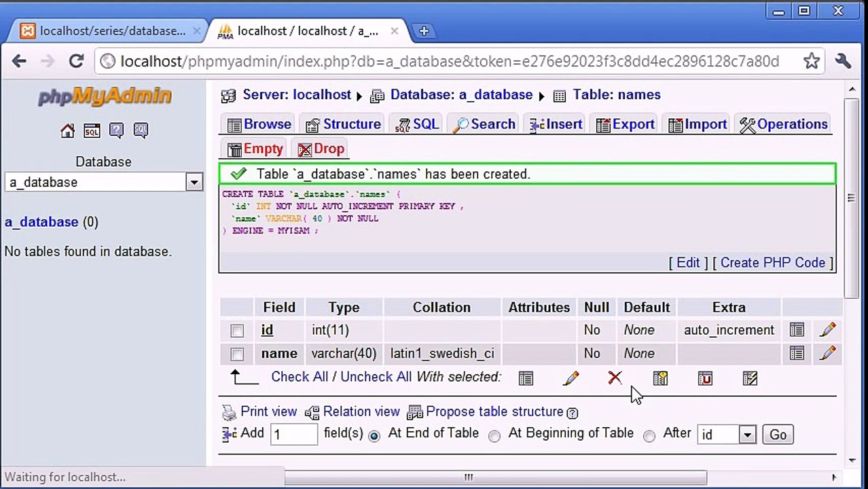Go back to previous page
The height and width of the screenshot is (489, 868).
coord(19,61)
